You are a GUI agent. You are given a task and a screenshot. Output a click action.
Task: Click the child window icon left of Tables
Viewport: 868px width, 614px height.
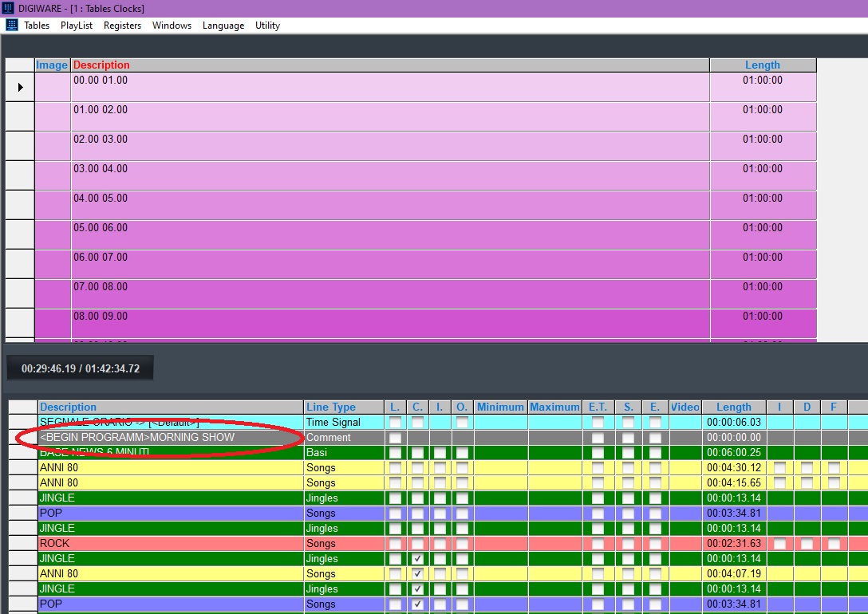pos(12,26)
